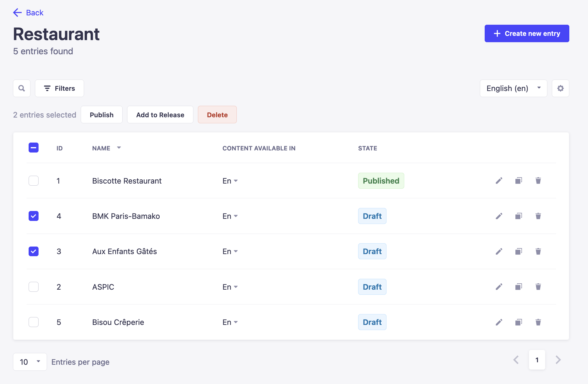Add selected entries to a Release
Image resolution: width=588 pixels, height=384 pixels.
160,115
